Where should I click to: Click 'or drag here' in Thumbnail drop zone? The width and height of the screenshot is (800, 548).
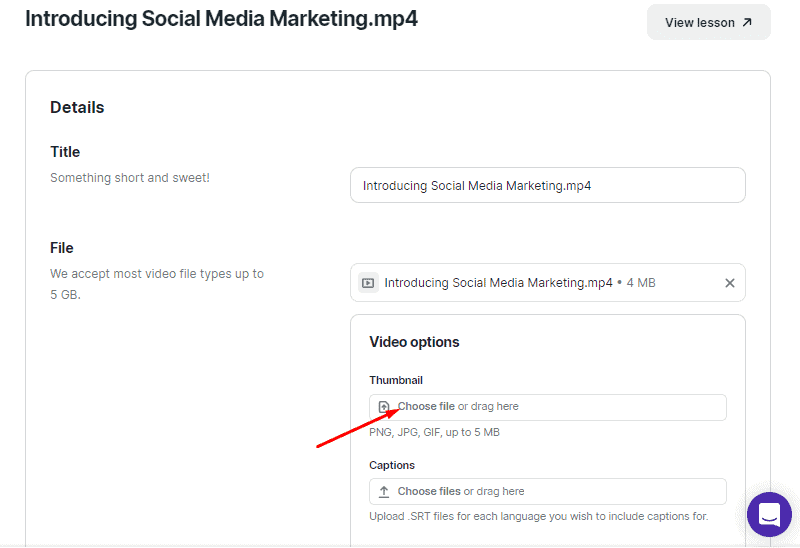pos(488,406)
